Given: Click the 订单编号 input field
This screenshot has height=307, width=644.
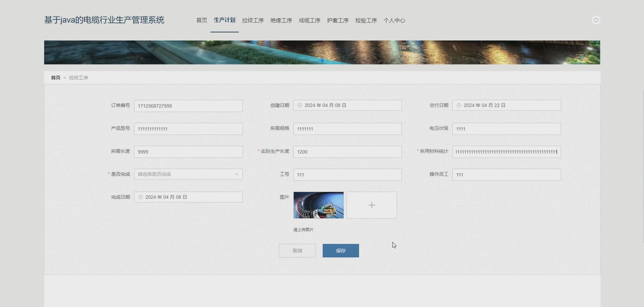Looking at the screenshot, I should click(188, 106).
